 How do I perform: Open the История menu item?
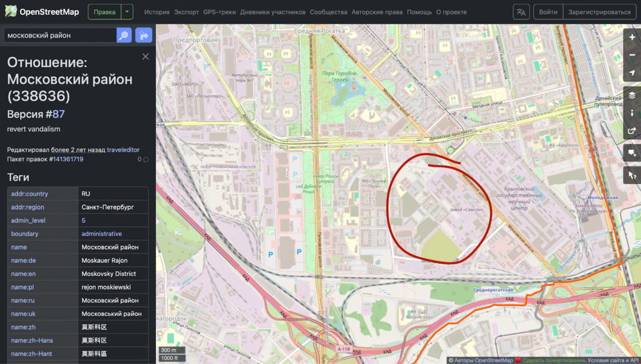point(156,12)
